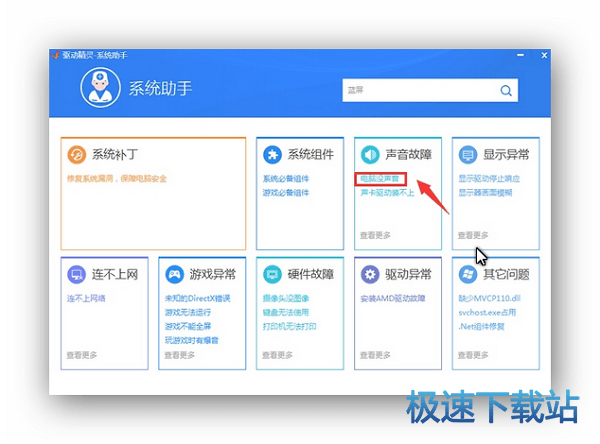This screenshot has width=600, height=444.
Task: Click the 游戏异常 gamepad icon
Action: coord(174,274)
